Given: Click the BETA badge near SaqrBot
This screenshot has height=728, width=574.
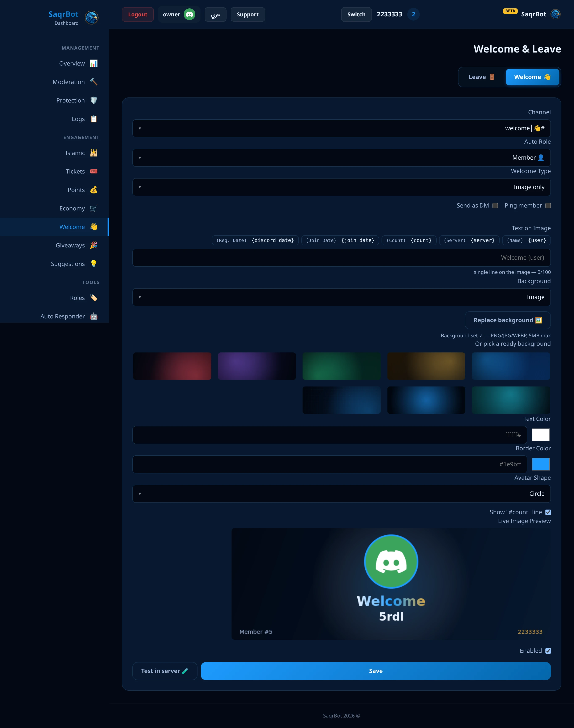Looking at the screenshot, I should tap(510, 11).
